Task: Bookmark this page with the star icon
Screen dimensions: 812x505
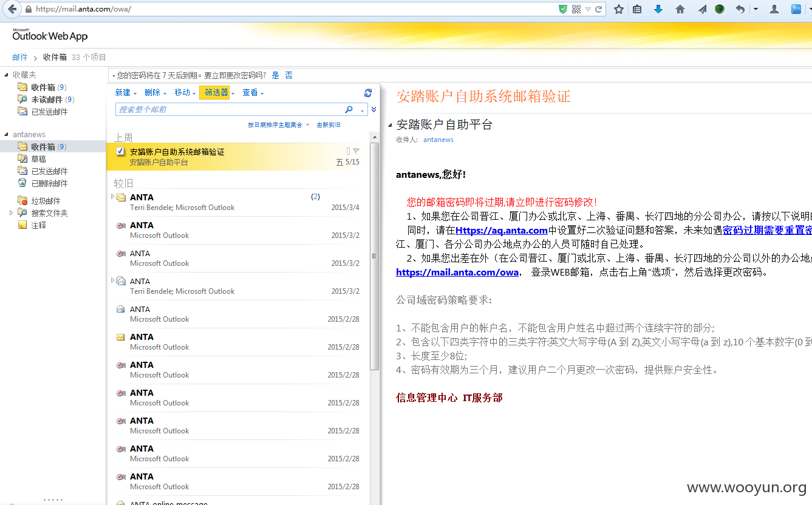Action: tap(619, 9)
